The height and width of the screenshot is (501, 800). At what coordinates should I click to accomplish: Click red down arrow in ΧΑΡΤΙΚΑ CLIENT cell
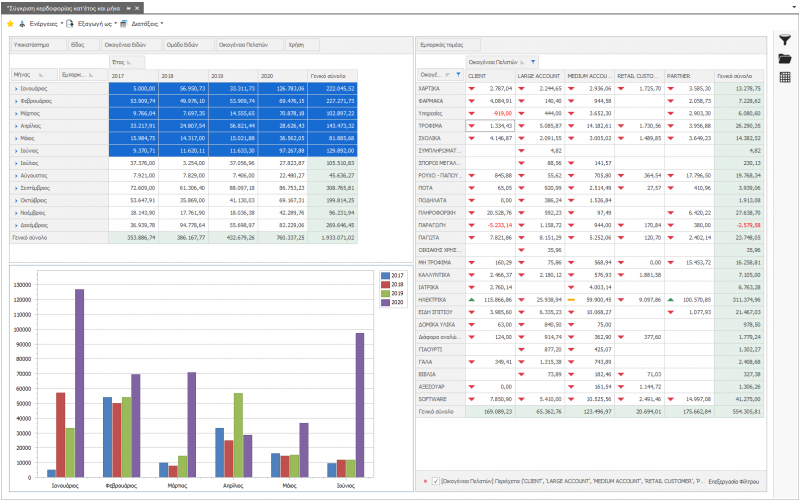pos(471,89)
